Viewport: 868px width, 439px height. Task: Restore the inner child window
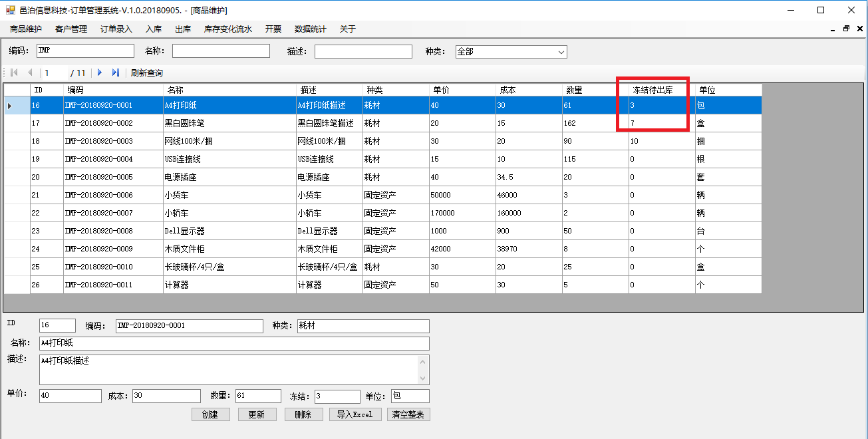846,29
